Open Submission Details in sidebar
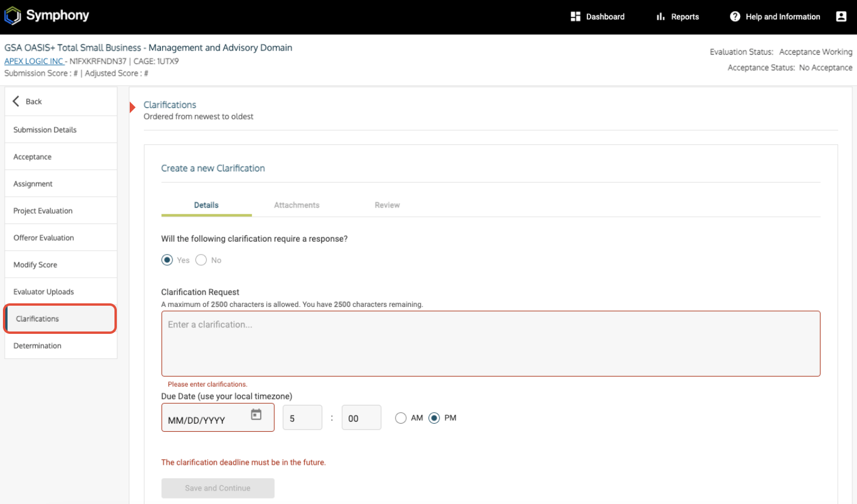This screenshot has height=504, width=857. point(61,130)
